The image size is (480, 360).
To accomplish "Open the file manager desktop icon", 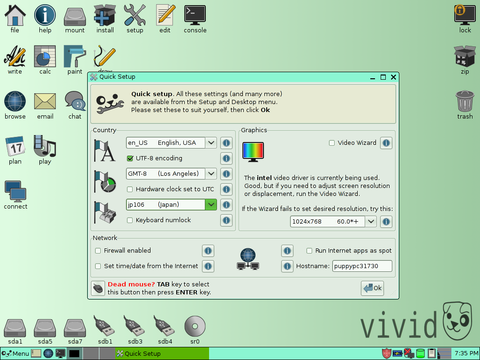I will point(15,19).
